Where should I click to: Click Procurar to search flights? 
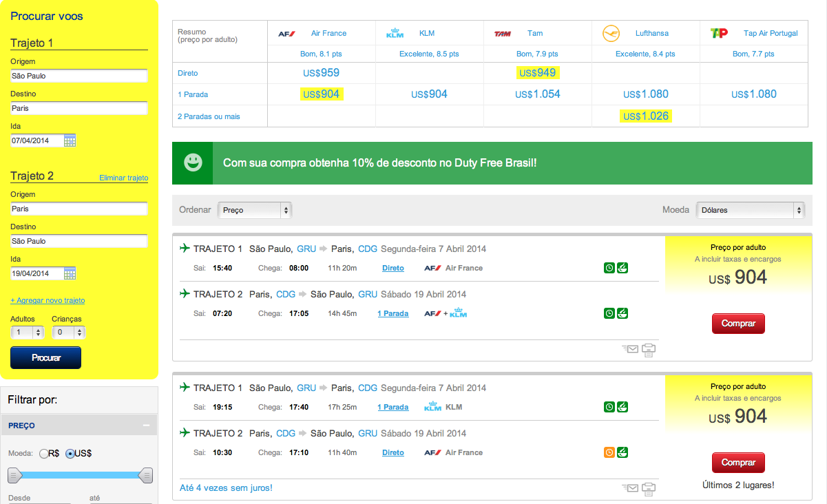45,358
